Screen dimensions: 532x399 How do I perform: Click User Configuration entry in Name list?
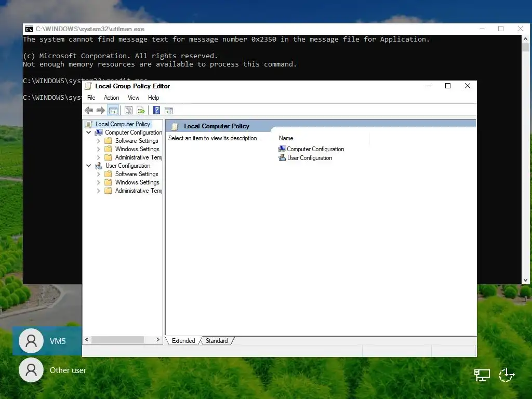310,158
